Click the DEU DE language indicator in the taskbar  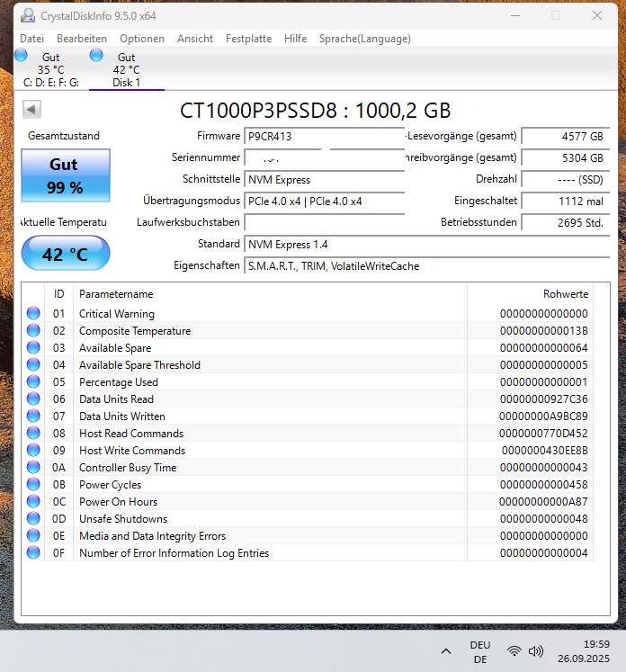480,652
